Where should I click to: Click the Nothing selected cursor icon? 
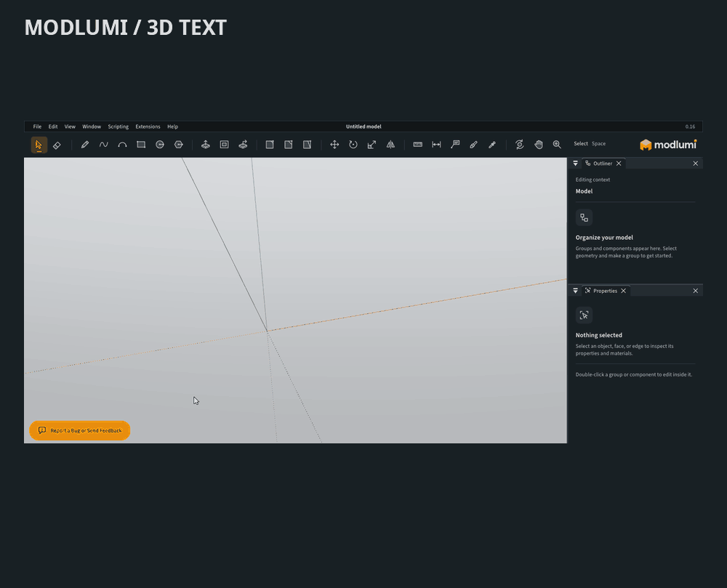point(585,315)
